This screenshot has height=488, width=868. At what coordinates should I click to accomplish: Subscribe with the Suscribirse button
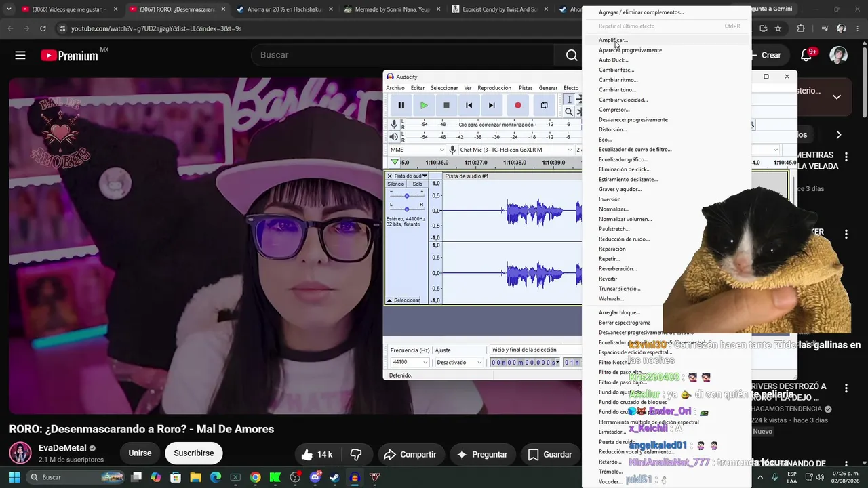(194, 453)
